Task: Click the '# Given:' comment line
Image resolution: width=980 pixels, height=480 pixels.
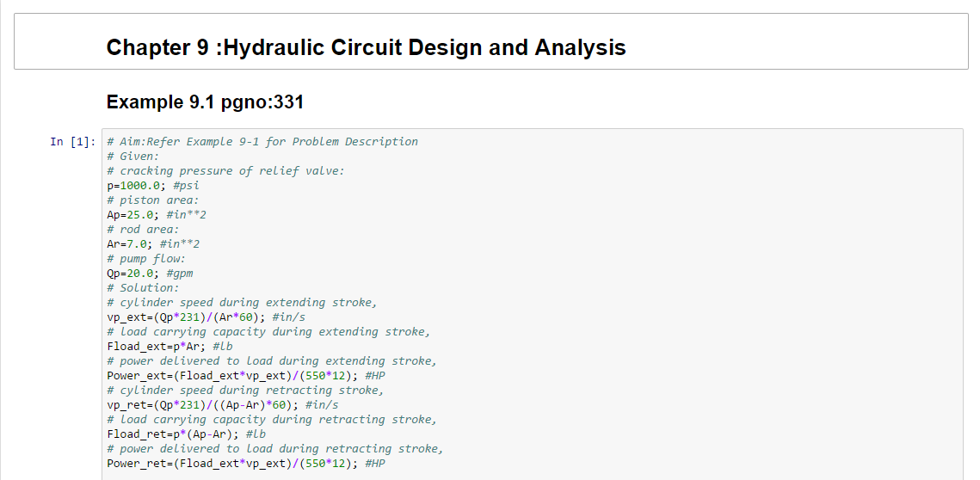Action: coord(133,157)
